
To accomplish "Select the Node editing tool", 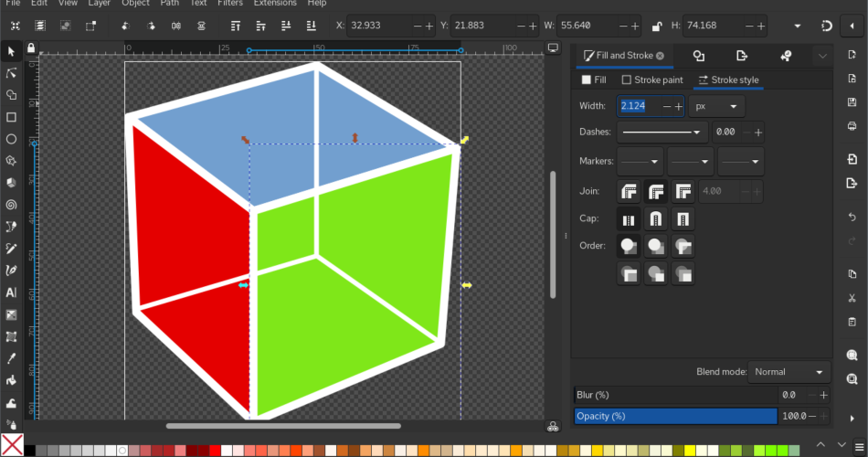I will click(11, 73).
